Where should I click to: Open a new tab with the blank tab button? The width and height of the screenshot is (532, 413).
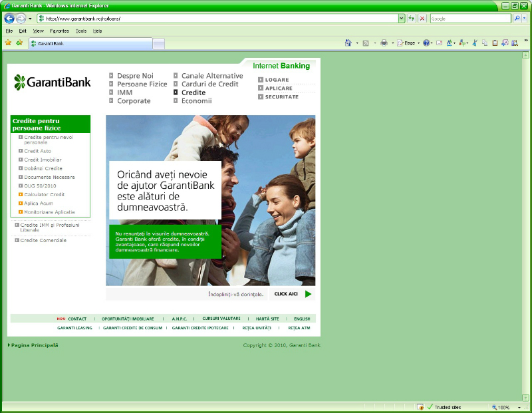[x=159, y=44]
